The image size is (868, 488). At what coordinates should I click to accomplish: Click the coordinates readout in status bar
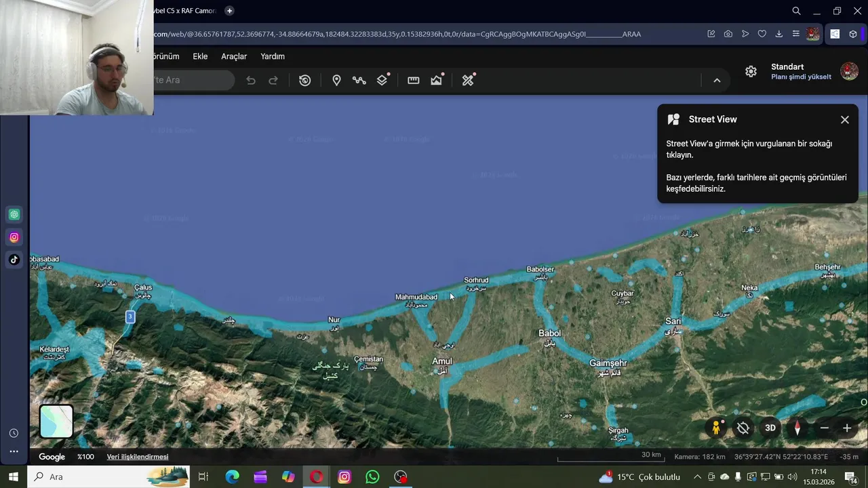pyautogui.click(x=781, y=457)
